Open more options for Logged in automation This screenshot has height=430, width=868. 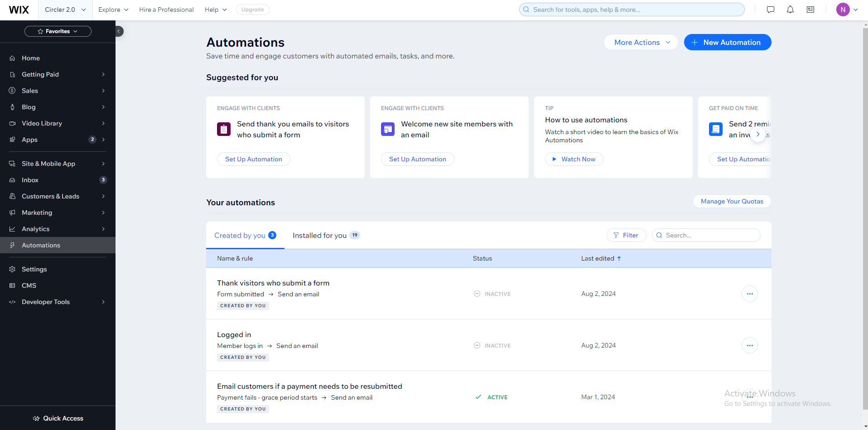pos(750,345)
